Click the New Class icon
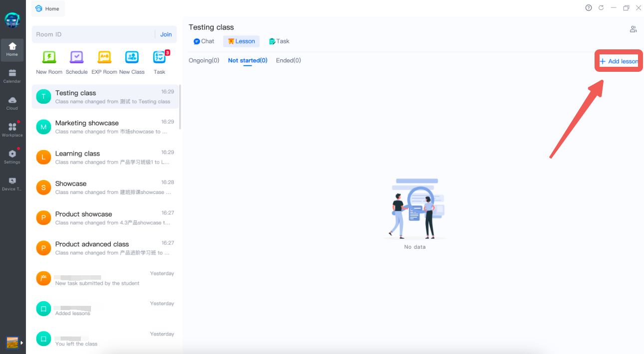Screen dimensions: 644x354 click(x=132, y=57)
